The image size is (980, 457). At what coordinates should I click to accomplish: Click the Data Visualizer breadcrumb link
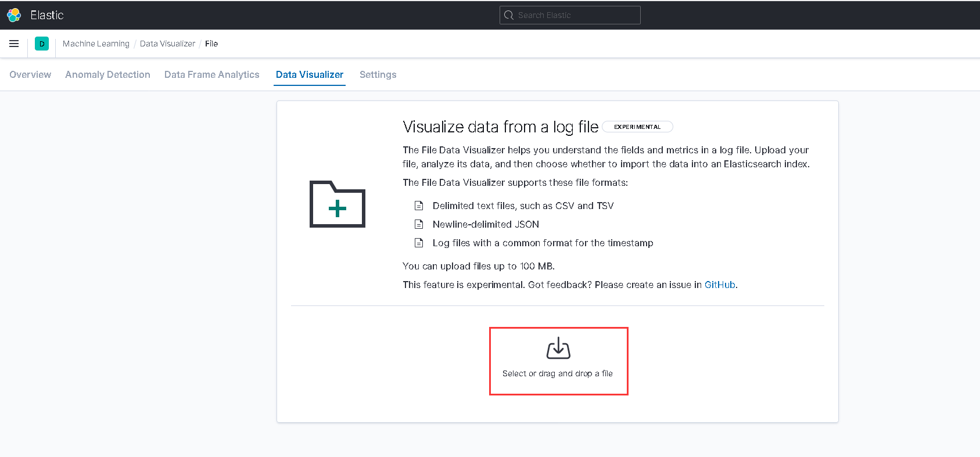pyautogui.click(x=167, y=44)
